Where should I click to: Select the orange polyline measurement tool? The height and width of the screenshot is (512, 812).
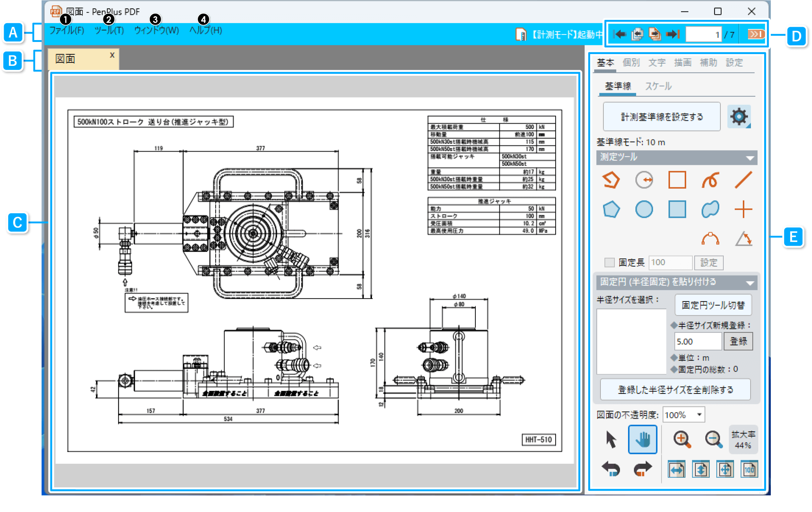coord(611,180)
